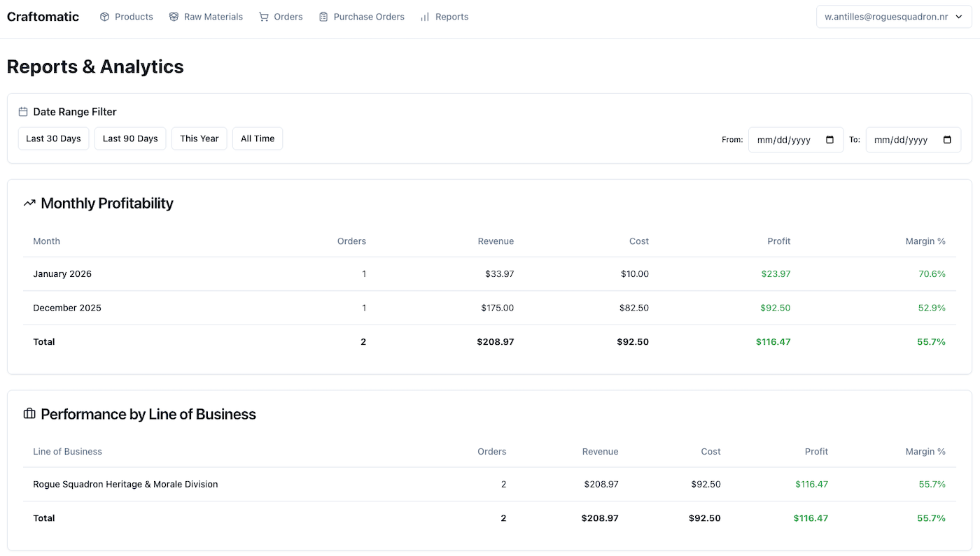Open the From date picker calendar
Screen dimensions: 980x556
pos(829,139)
